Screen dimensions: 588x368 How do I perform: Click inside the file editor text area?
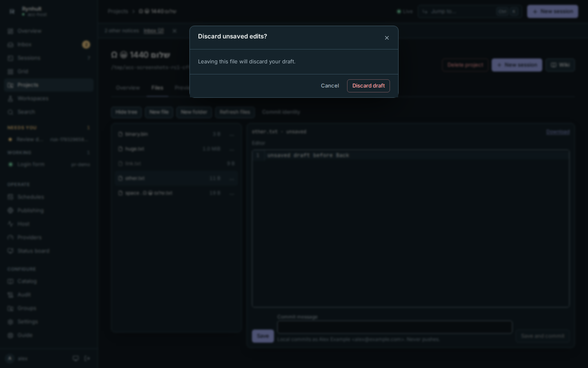point(411,229)
